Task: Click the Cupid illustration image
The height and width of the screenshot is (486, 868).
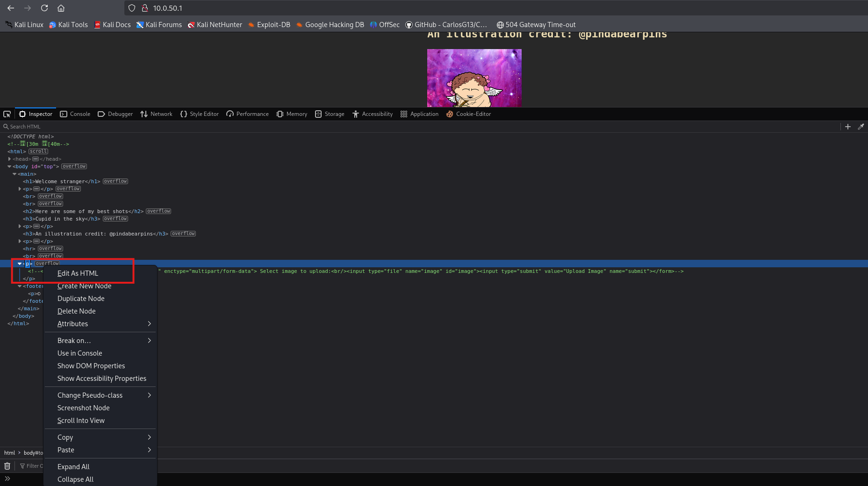Action: 474,78
